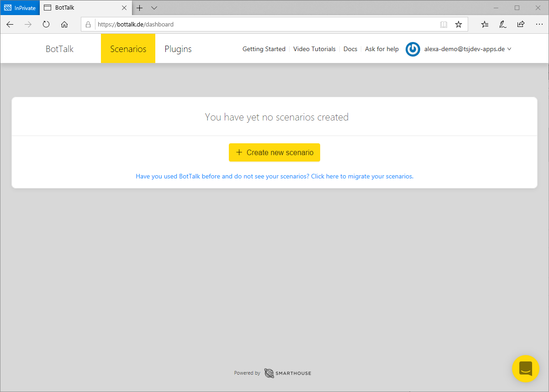
Task: Refresh the page with reload icon
Action: tap(46, 25)
